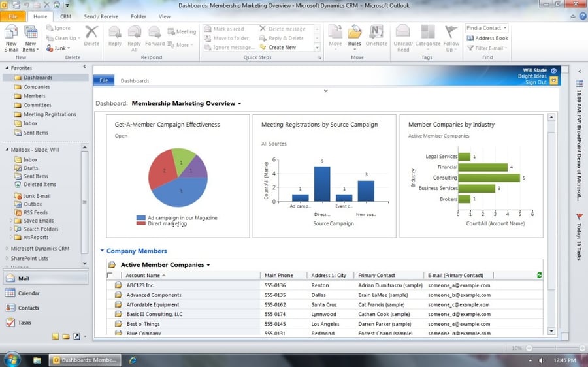Click the Reply icon
The image size is (588, 367).
(115, 32)
